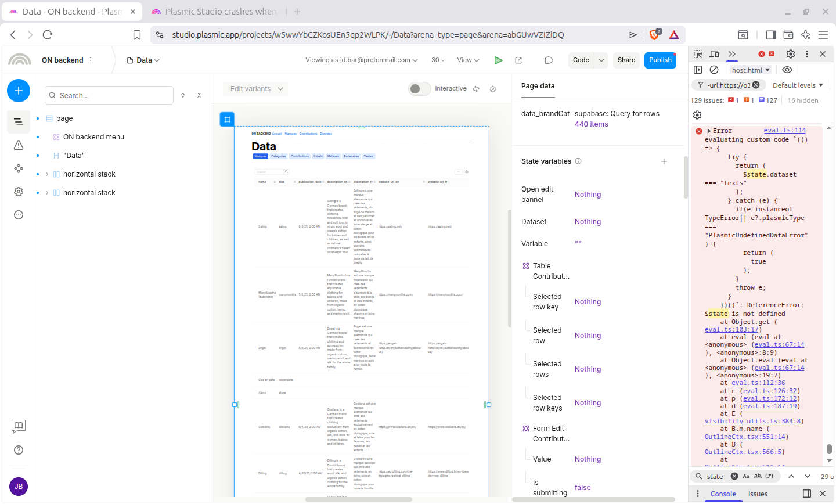The image size is (836, 504).
Task: Click the components icon in left sidebar
Action: 19,168
